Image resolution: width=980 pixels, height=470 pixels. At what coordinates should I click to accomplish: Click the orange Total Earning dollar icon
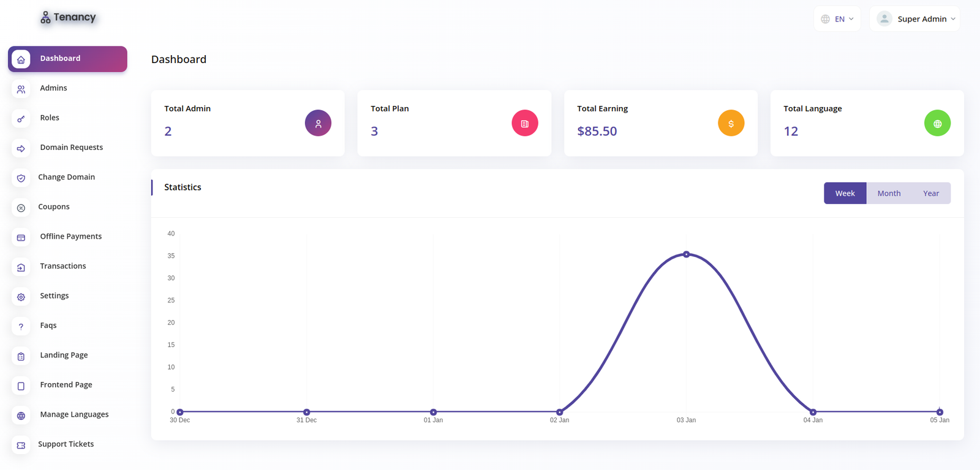pos(731,123)
